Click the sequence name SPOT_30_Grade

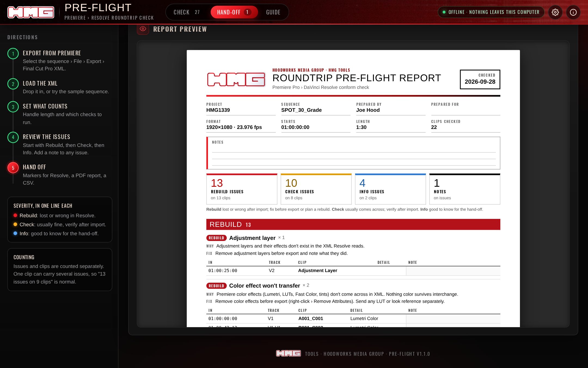[301, 110]
